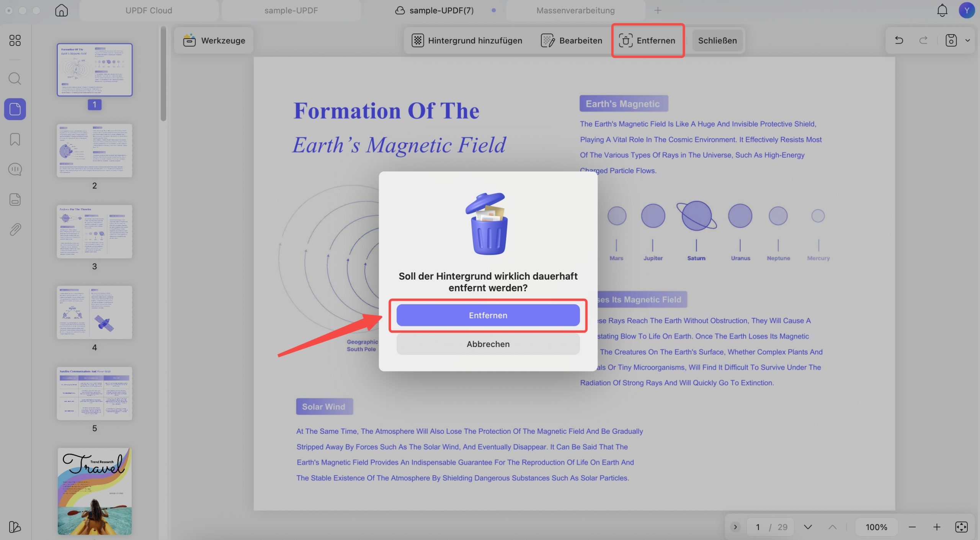Viewport: 980px width, 540px height.
Task: Open the search magnifier in sidebar
Action: tap(15, 79)
